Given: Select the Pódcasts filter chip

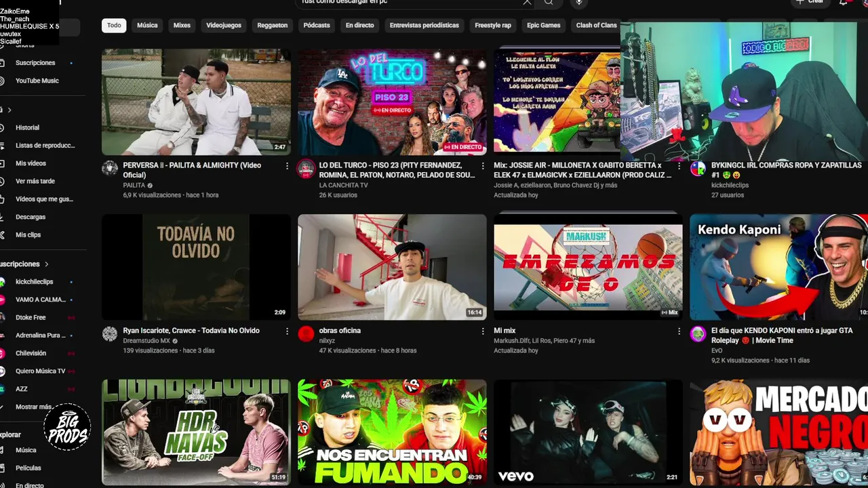Looking at the screenshot, I should tap(317, 25).
